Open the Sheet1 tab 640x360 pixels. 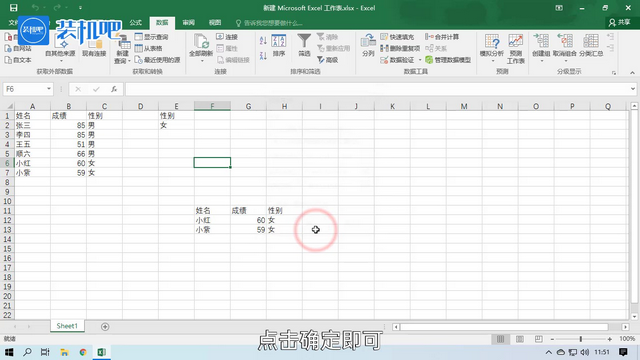click(67, 326)
